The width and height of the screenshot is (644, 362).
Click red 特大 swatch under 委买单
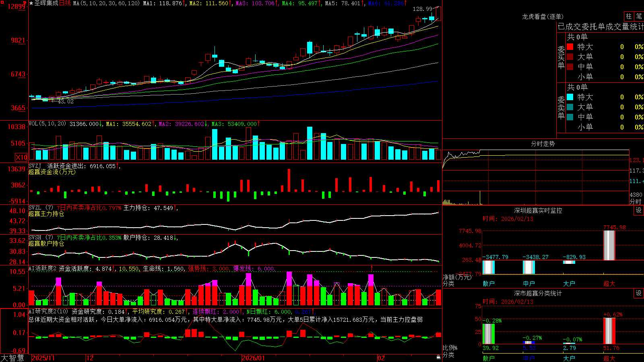pyautogui.click(x=570, y=47)
